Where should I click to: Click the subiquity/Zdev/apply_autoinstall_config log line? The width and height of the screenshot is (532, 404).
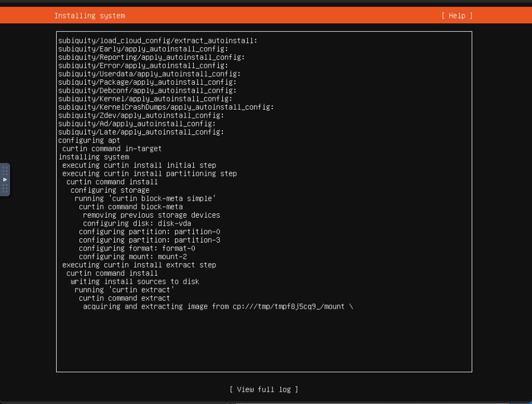pyautogui.click(x=141, y=115)
